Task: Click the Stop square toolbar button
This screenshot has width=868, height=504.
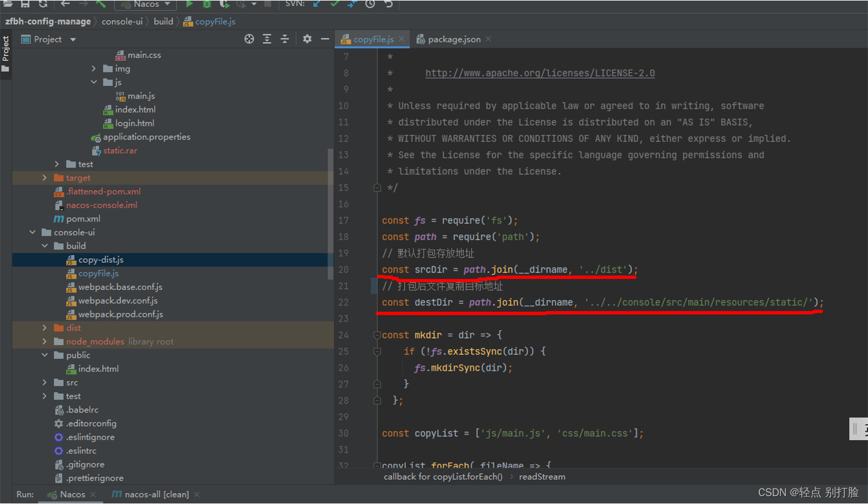Action: click(x=268, y=3)
